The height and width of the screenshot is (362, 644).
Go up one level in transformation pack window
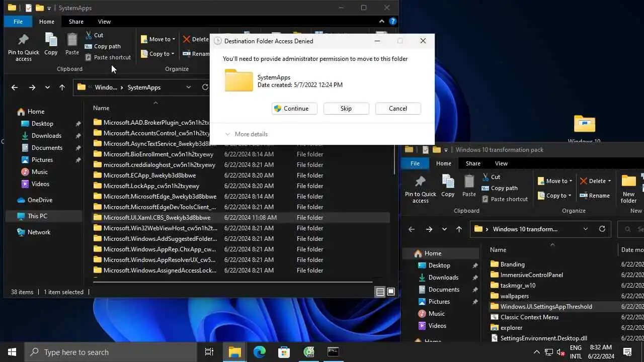coord(459,229)
